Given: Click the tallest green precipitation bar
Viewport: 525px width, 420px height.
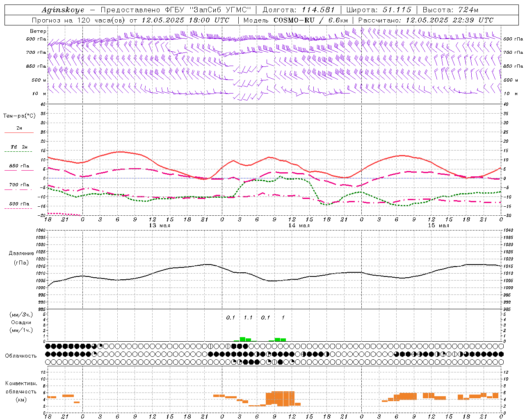Looking at the screenshot, I should pyautogui.click(x=242, y=339).
